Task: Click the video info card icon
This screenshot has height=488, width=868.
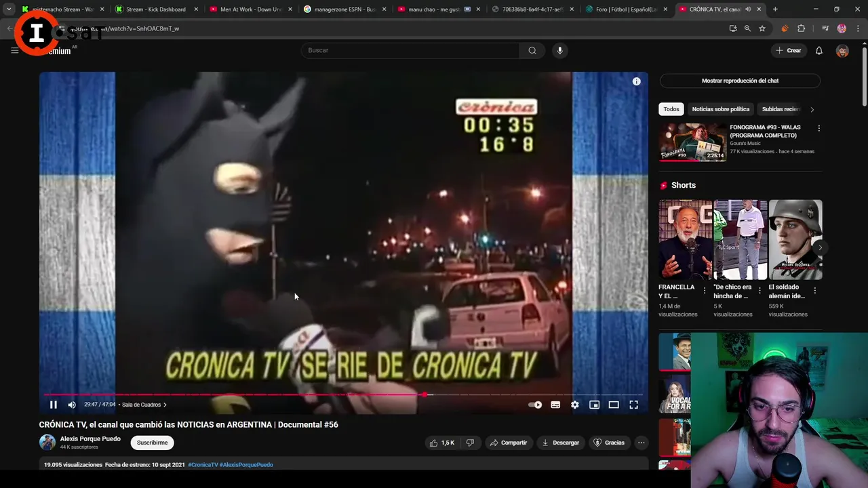Action: [636, 81]
